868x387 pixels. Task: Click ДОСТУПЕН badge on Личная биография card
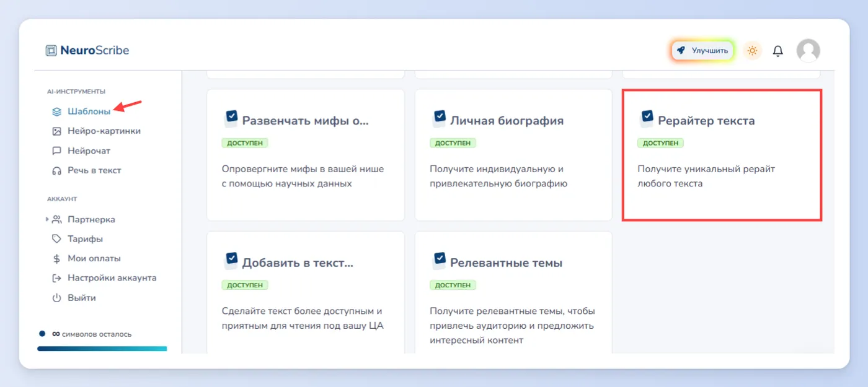[453, 143]
